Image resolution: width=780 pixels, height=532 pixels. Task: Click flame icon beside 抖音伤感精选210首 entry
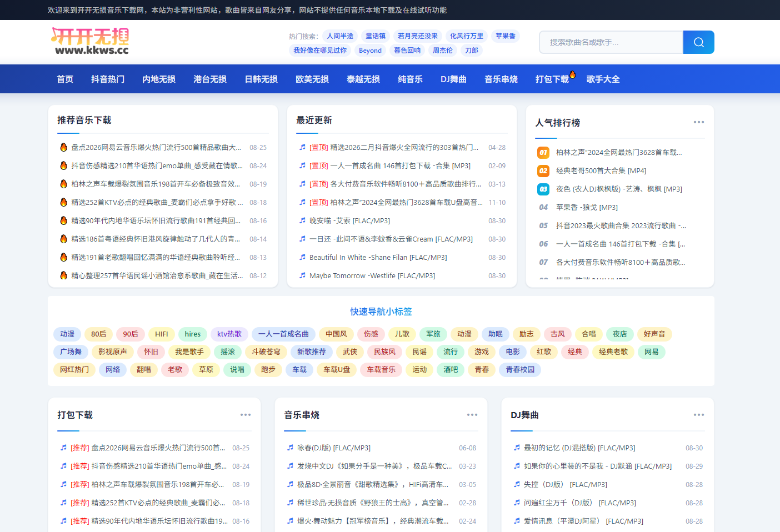(x=63, y=165)
